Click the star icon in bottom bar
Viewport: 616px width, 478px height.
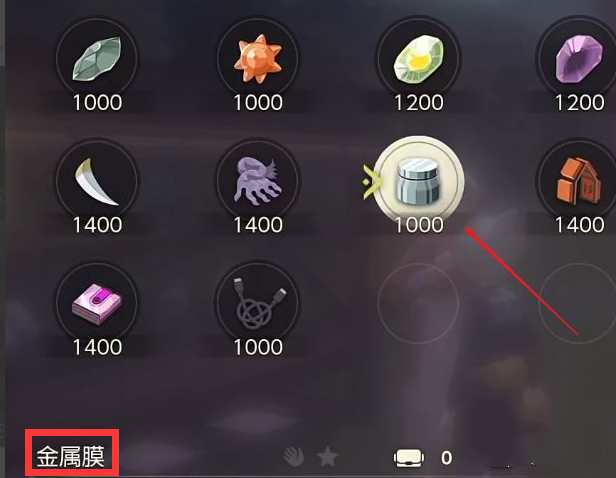(327, 457)
